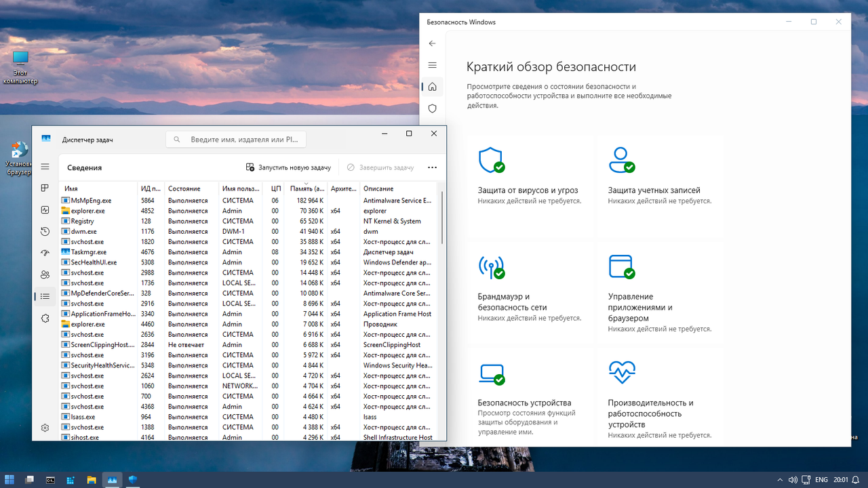The width and height of the screenshot is (868, 488).
Task: Click Этот компьютер desktop icon
Action: [20, 67]
